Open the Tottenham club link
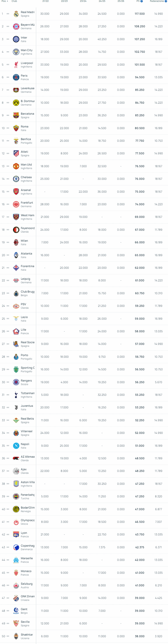 pyautogui.click(x=28, y=393)
